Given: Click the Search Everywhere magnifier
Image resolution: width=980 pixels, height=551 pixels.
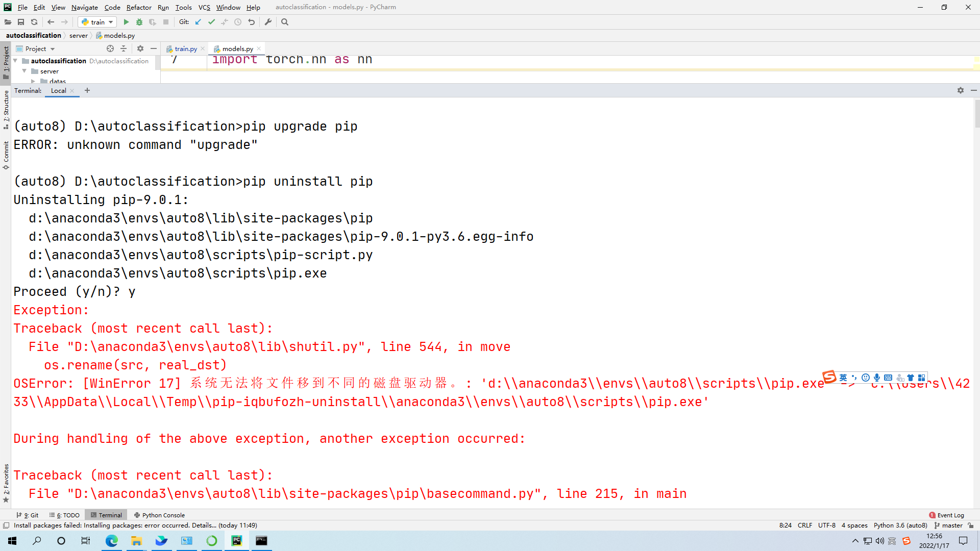Looking at the screenshot, I should [x=285, y=22].
